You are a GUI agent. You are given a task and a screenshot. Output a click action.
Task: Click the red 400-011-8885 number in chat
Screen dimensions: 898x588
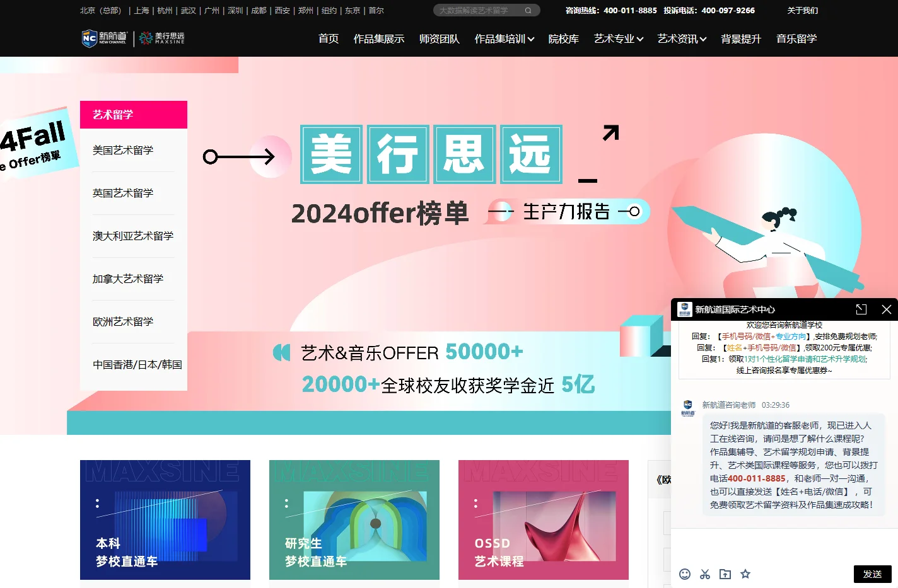[x=757, y=478]
